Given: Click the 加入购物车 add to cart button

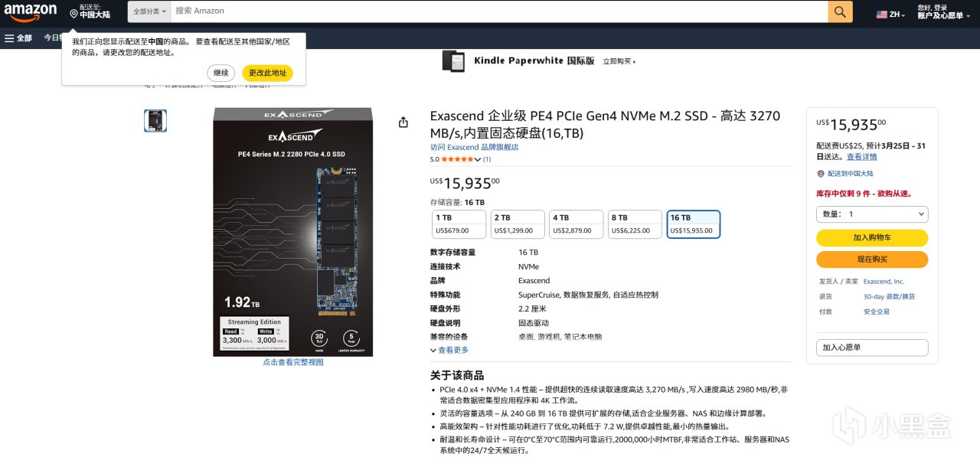Looking at the screenshot, I should point(872,238).
